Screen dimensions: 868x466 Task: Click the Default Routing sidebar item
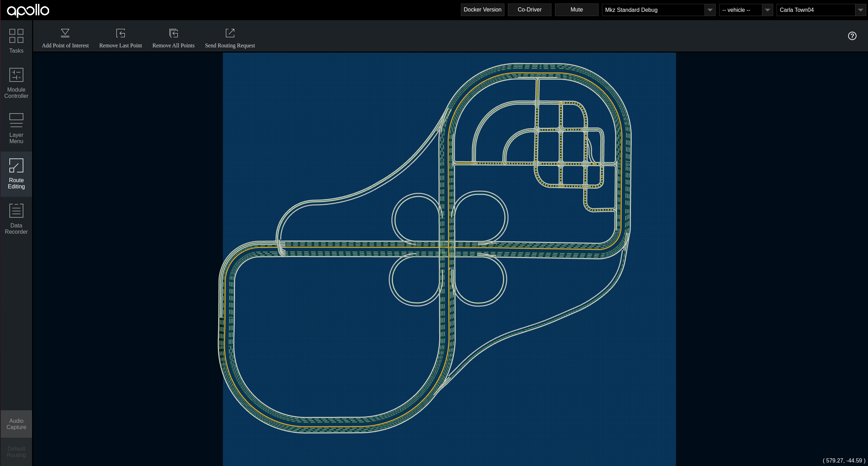pos(16,452)
